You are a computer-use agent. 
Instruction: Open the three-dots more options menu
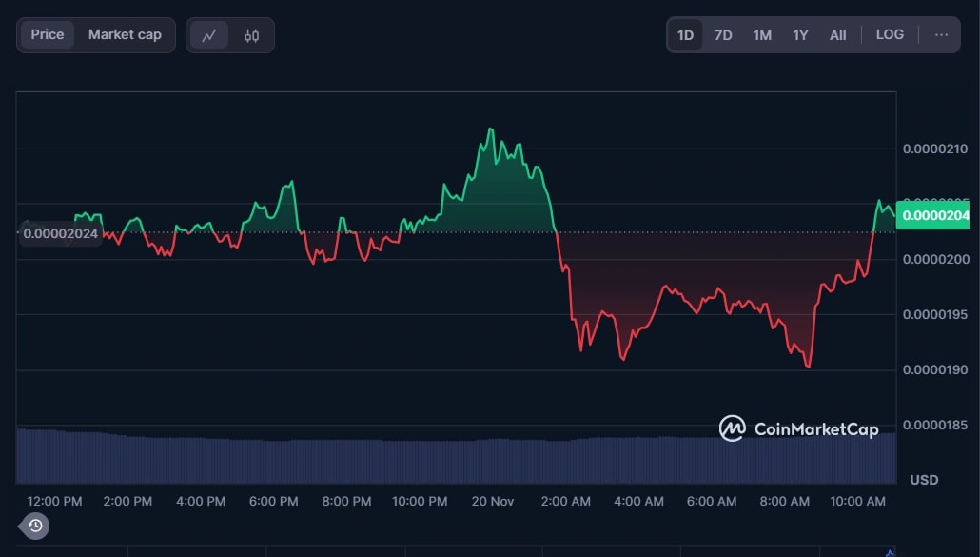(941, 35)
